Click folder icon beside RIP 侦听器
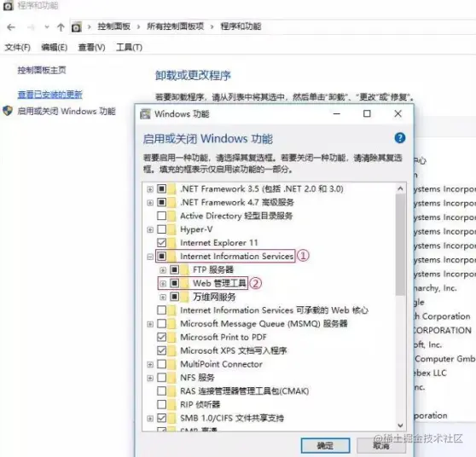Viewport: 476px width, 457px height. 171,404
